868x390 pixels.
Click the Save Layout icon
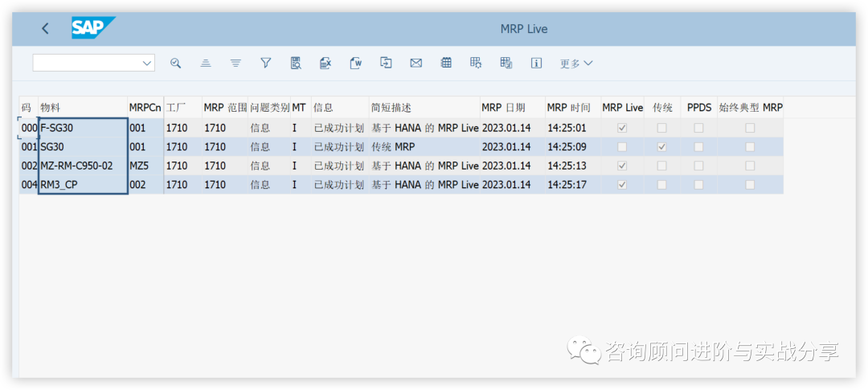(506, 64)
